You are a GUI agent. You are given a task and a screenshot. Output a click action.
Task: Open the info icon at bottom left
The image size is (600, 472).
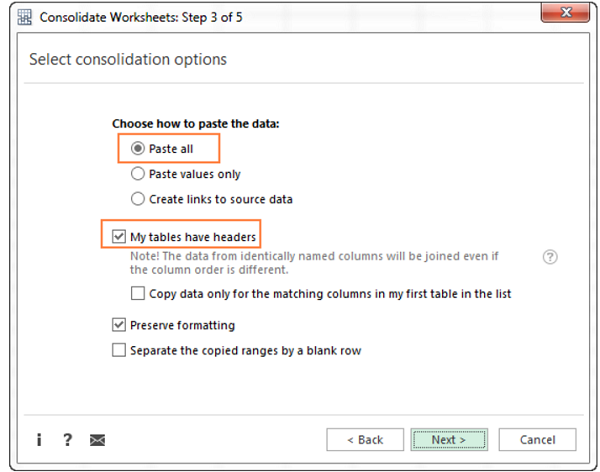click(x=38, y=439)
